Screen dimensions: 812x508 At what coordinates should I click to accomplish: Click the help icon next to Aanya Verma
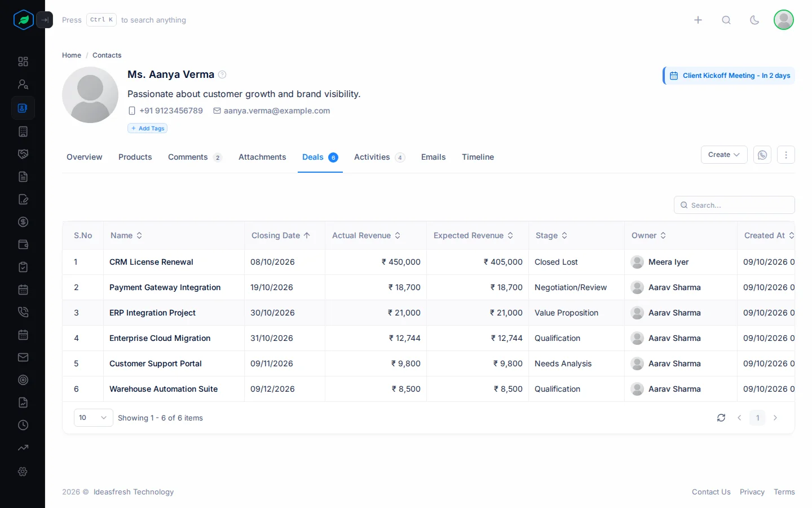(222, 75)
